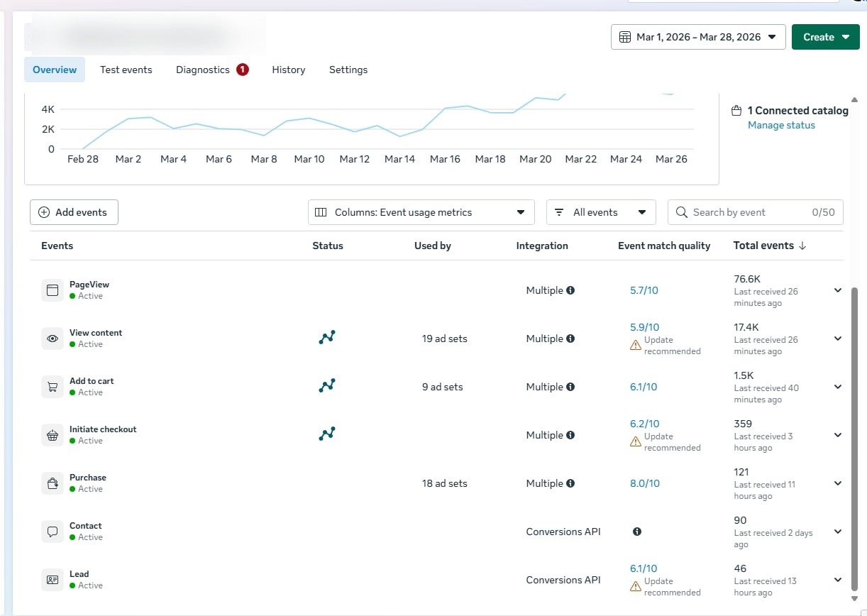The width and height of the screenshot is (867, 616).
Task: Open the Settings tab
Action: [x=348, y=70]
